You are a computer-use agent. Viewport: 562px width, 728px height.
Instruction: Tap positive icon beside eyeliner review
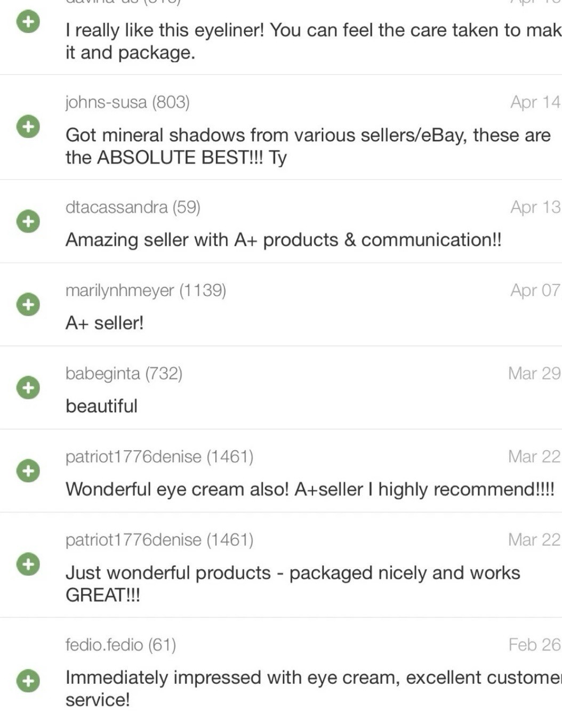(28, 22)
